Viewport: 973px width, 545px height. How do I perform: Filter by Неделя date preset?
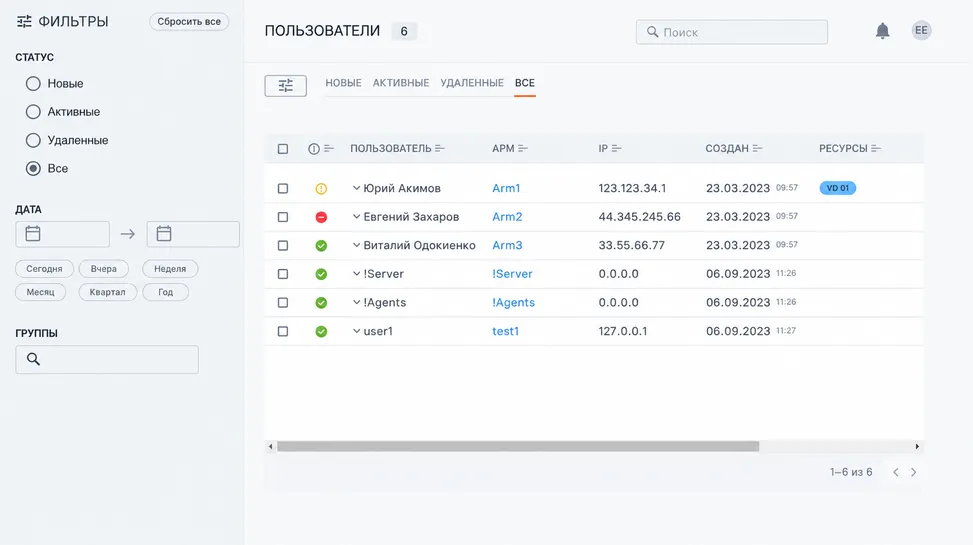pos(170,269)
